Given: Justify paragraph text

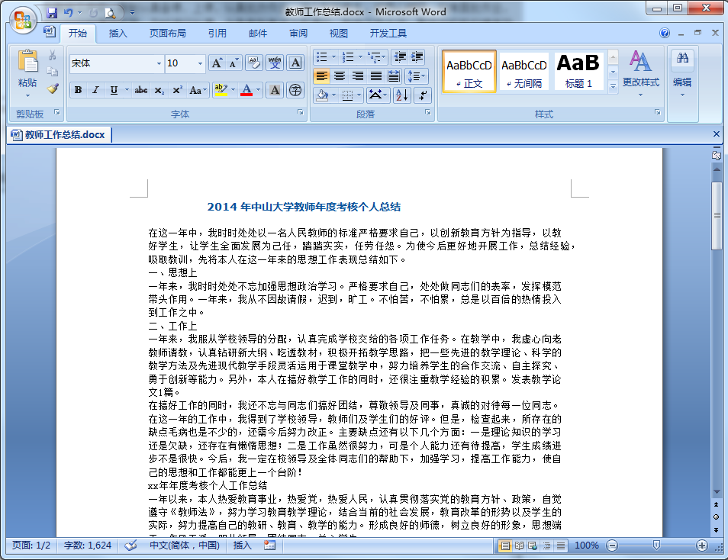Looking at the screenshot, I should click(376, 76).
